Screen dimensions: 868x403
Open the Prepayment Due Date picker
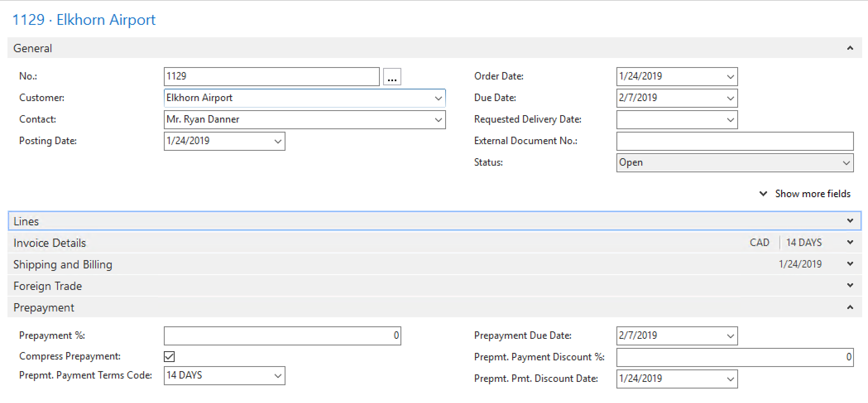pyautogui.click(x=730, y=336)
